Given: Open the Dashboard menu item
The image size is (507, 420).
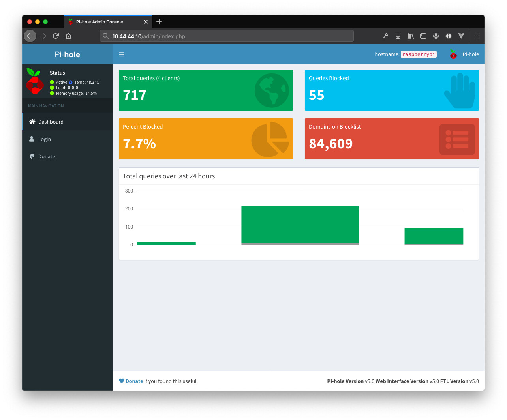Looking at the screenshot, I should (x=68, y=122).
